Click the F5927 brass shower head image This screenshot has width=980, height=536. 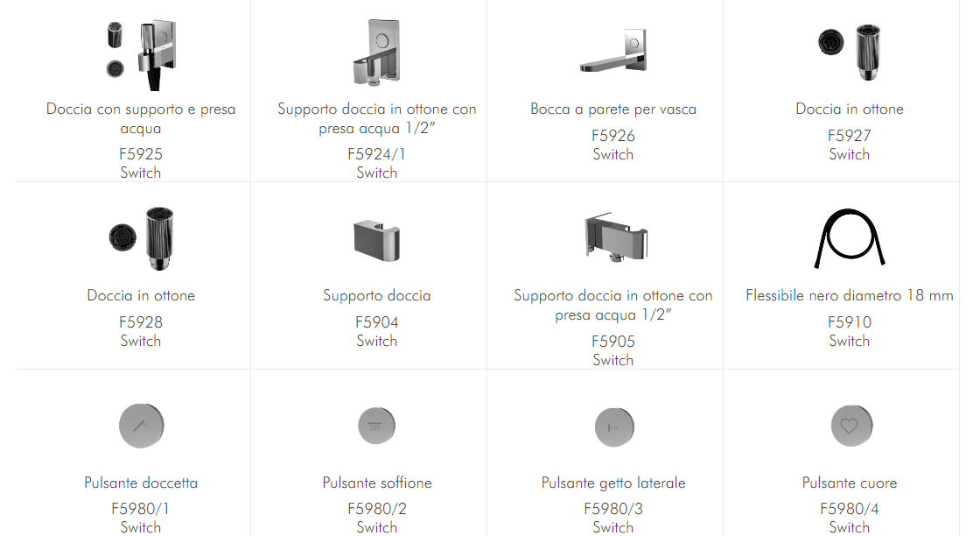(850, 49)
